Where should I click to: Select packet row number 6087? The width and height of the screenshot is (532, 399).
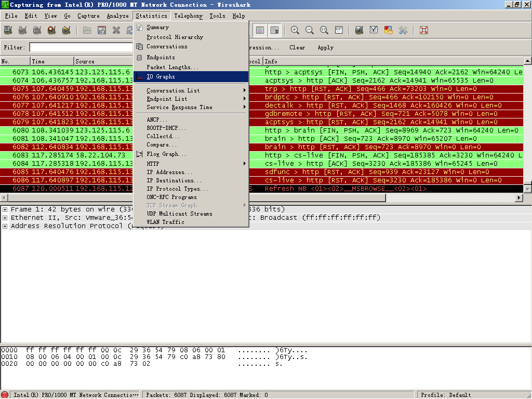(x=262, y=189)
